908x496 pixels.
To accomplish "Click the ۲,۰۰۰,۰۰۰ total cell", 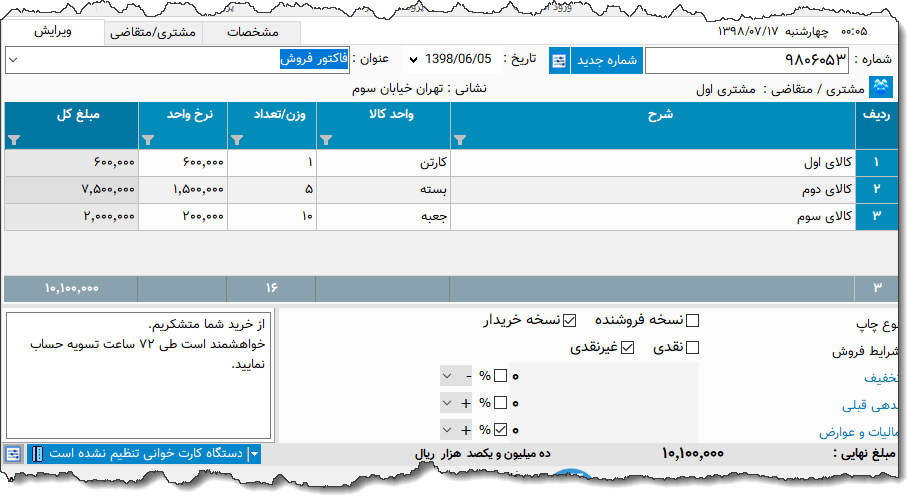I will point(71,216).
